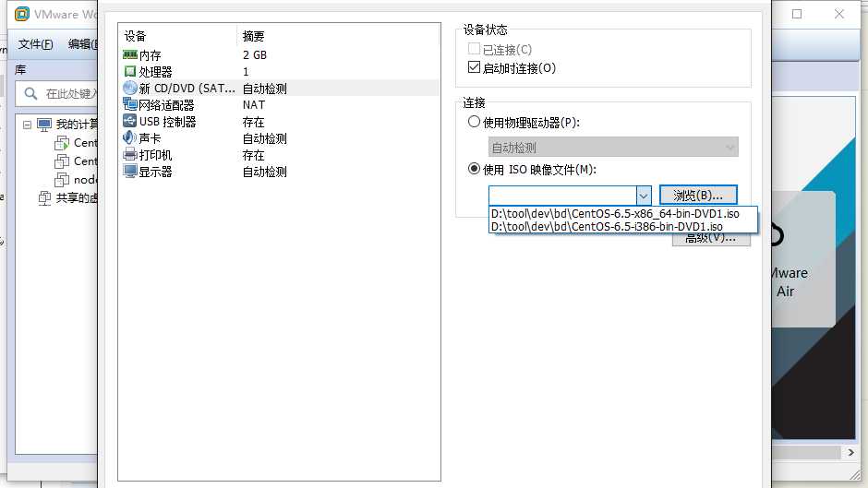Close the VMware Workstation window
This screenshot has width=868, height=488.
coord(839,14)
